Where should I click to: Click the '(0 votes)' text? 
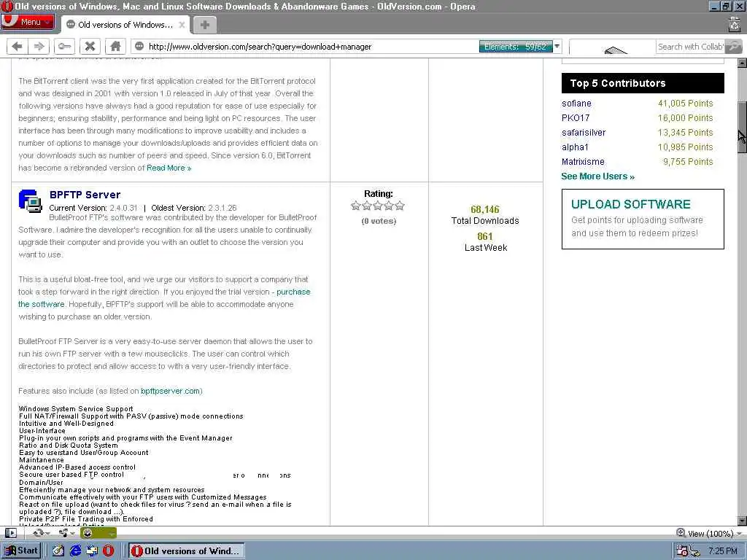379,221
